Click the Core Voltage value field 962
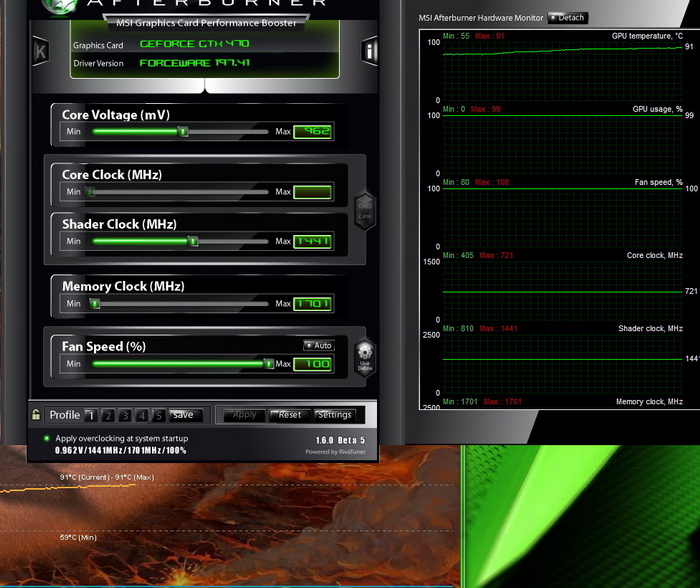This screenshot has width=700, height=588. pyautogui.click(x=312, y=132)
